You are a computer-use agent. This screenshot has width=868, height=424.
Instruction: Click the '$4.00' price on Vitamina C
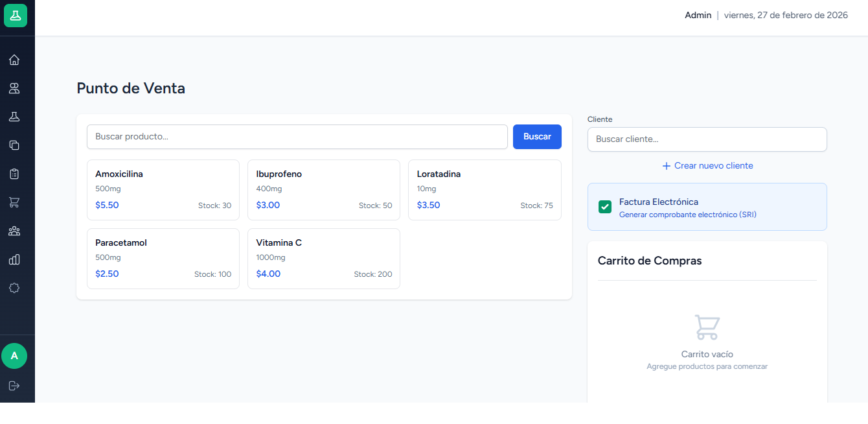268,274
